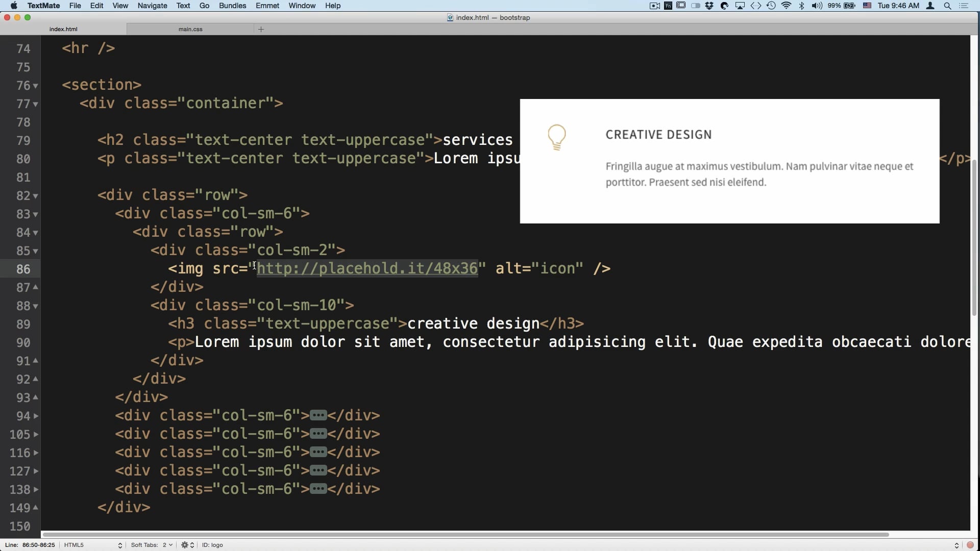Open the Bundles menu

click(232, 6)
